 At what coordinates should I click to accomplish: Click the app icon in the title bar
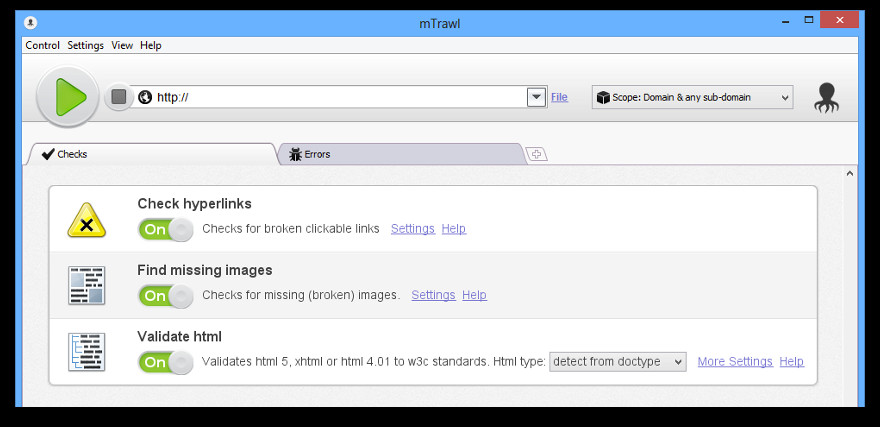[30, 23]
